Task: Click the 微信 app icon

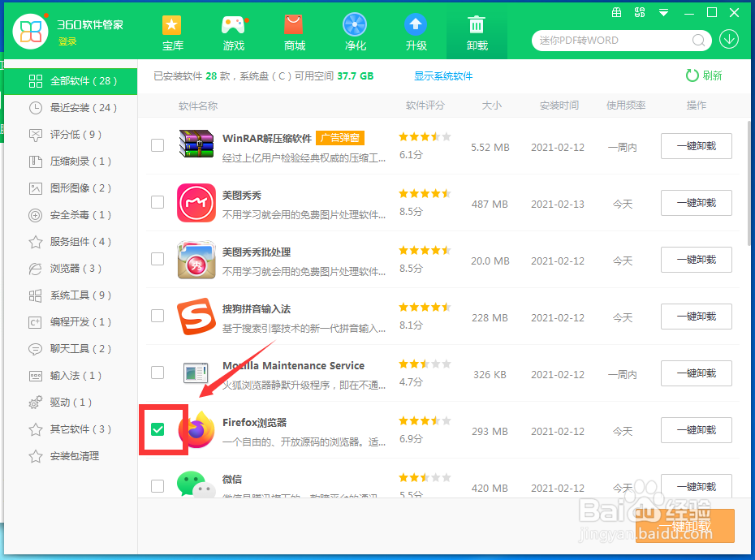Action: tap(196, 484)
